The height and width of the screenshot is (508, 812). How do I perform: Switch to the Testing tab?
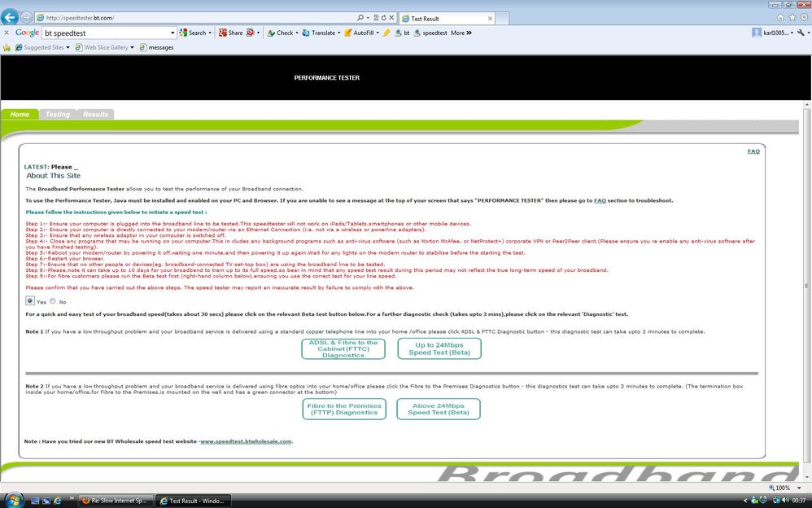(x=58, y=114)
